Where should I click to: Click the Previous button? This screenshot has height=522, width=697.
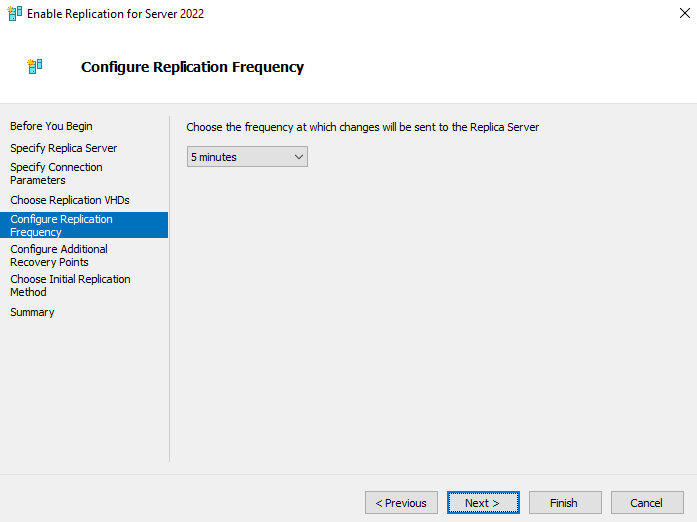pos(401,502)
